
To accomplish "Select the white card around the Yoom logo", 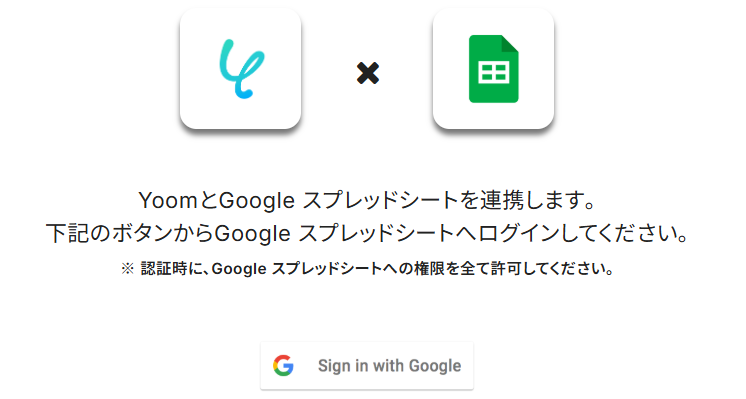I will (x=240, y=68).
